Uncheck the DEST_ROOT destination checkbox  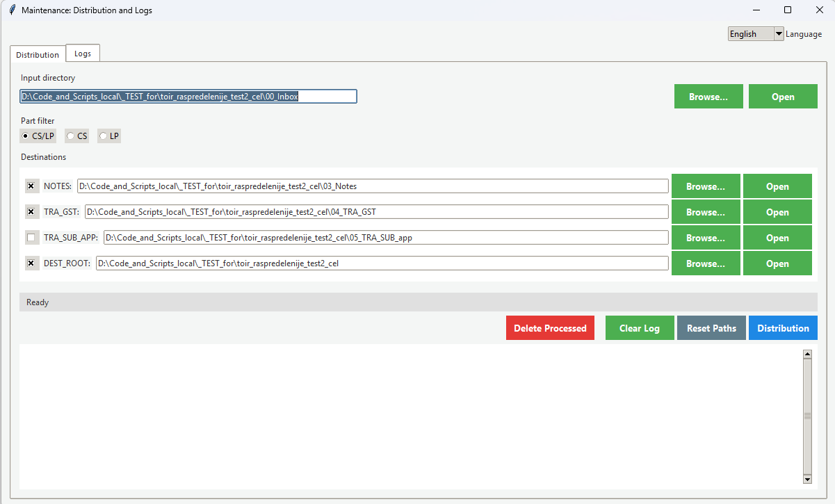click(x=31, y=263)
